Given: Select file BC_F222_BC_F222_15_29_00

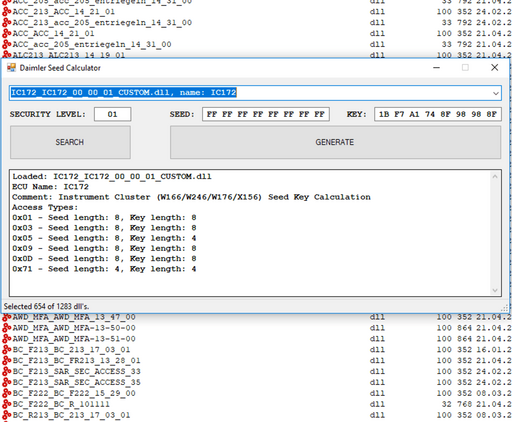Looking at the screenshot, I should click(x=74, y=393).
